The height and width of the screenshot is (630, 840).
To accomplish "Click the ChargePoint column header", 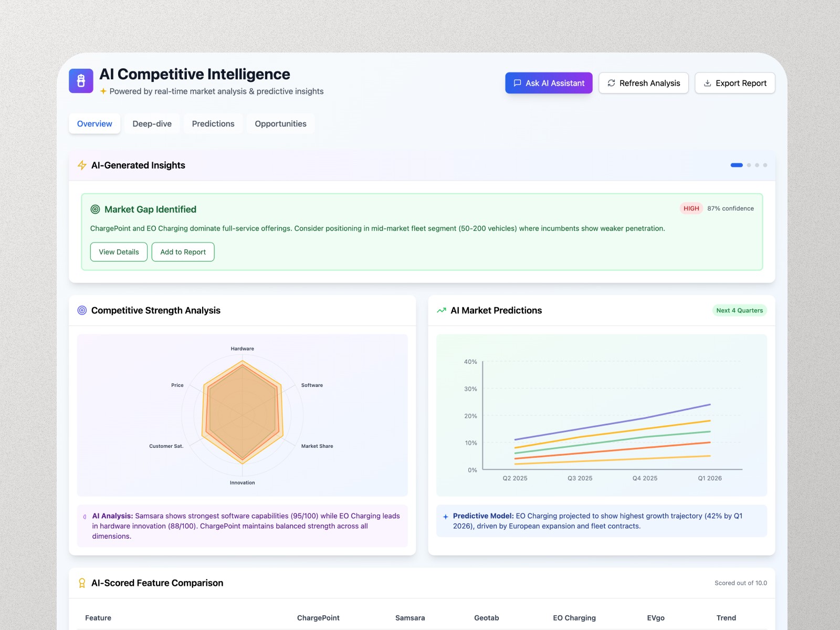I will [318, 618].
